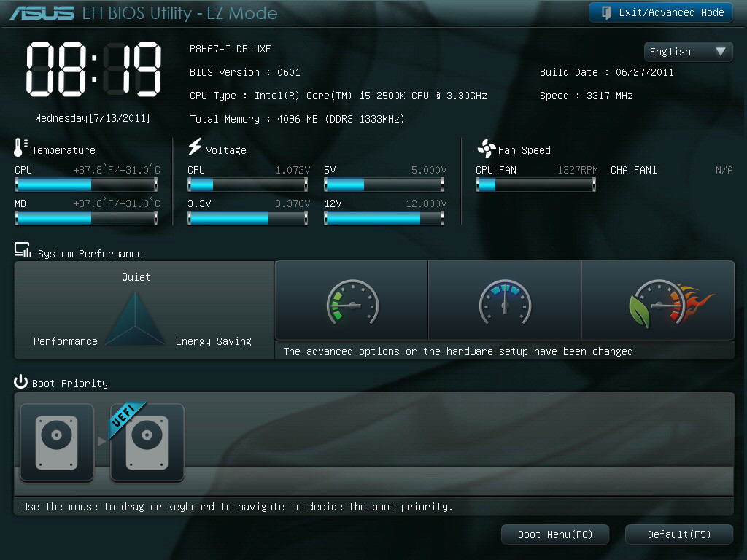Click the lightning bolt Voltage icon
The width and height of the screenshot is (747, 560).
pyautogui.click(x=195, y=147)
